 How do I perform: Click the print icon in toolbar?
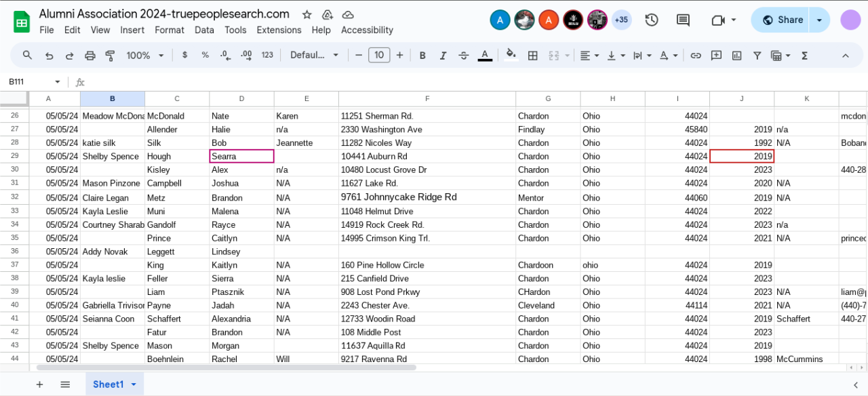[x=90, y=56]
